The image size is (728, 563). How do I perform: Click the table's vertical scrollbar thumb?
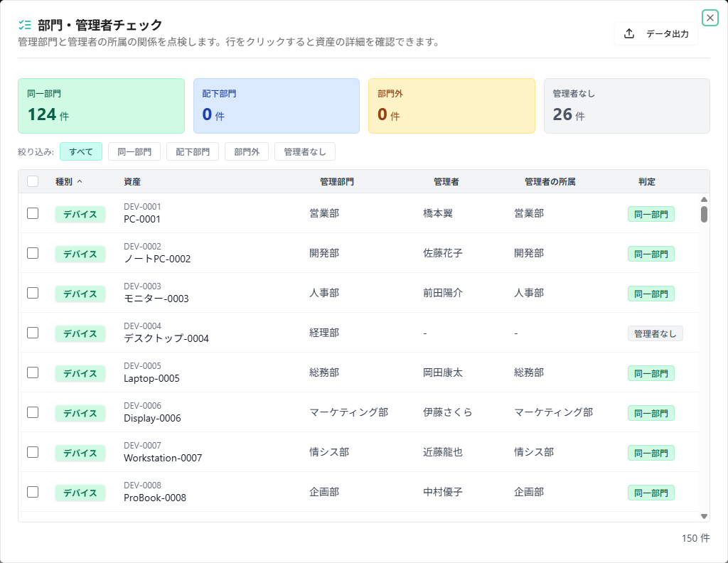pos(704,215)
